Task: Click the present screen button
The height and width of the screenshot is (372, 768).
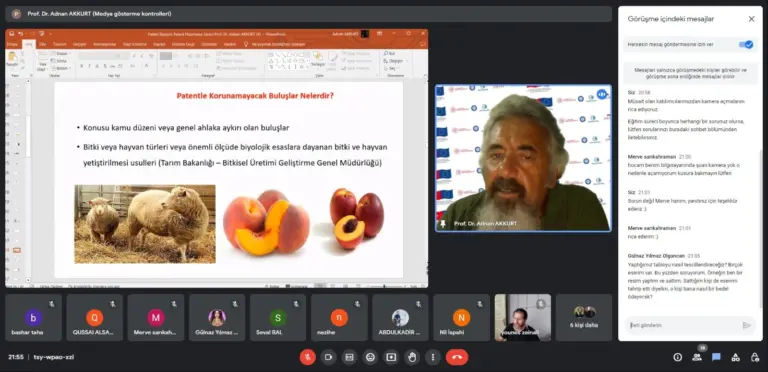Action: point(391,357)
